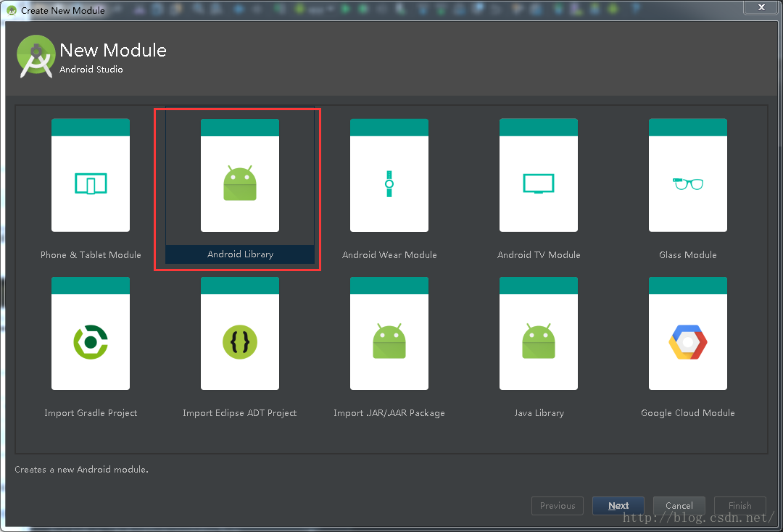Click the disabled Previous button
The width and height of the screenshot is (783, 532).
coord(558,506)
